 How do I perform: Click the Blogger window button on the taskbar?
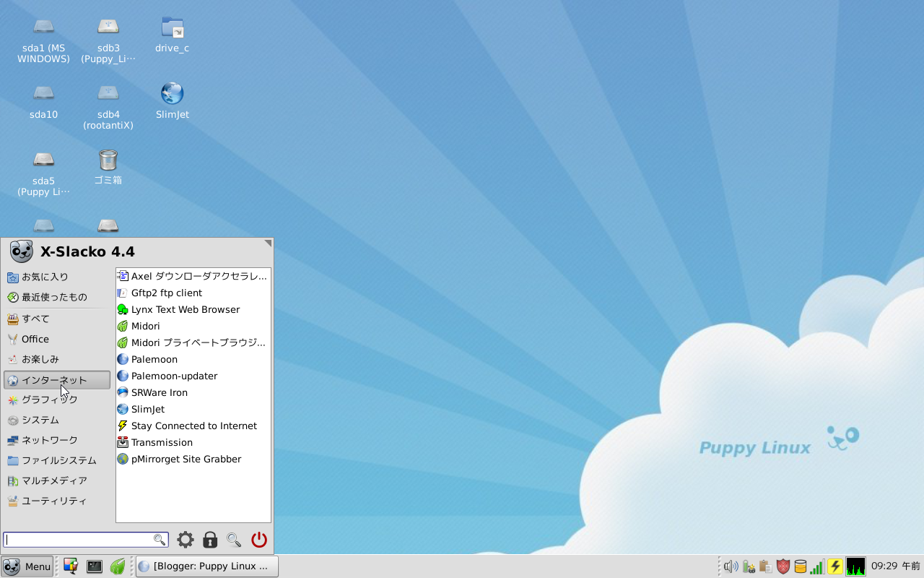point(206,566)
